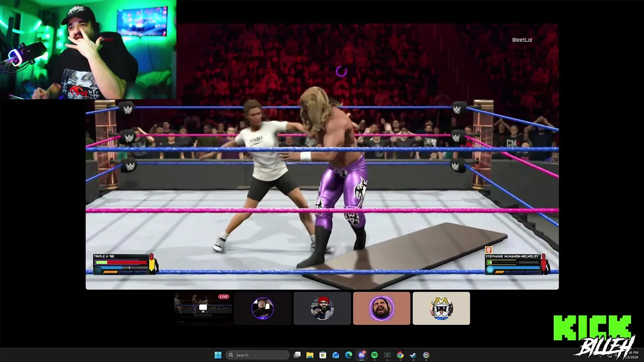Switch to Discord in the taskbar
This screenshot has width=644, height=362.
tap(362, 355)
